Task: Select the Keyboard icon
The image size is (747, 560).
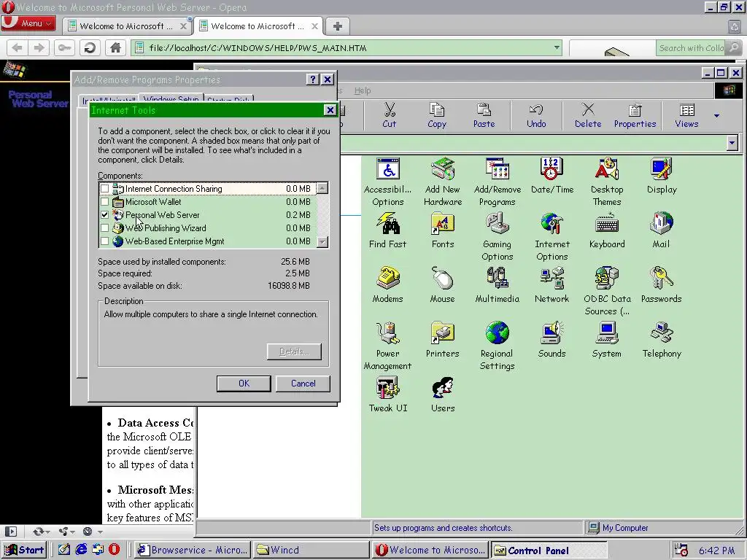Action: coord(607,230)
